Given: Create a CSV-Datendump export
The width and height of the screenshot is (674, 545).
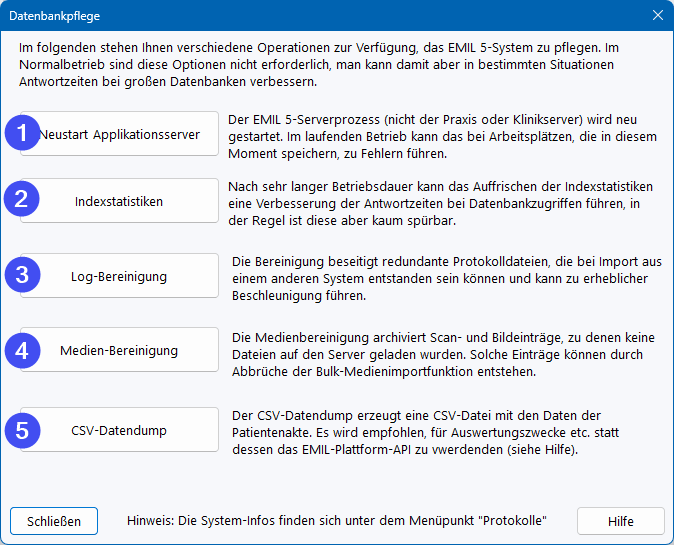Looking at the screenshot, I should pos(119,431).
